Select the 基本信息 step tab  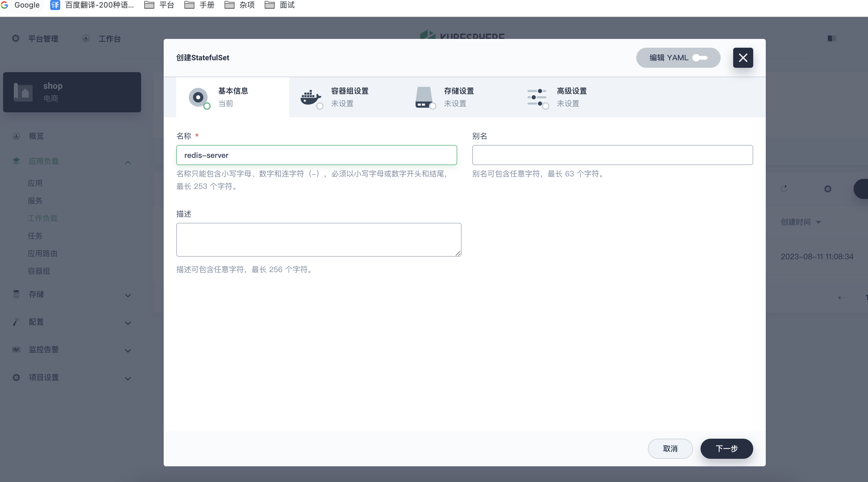[x=232, y=97]
